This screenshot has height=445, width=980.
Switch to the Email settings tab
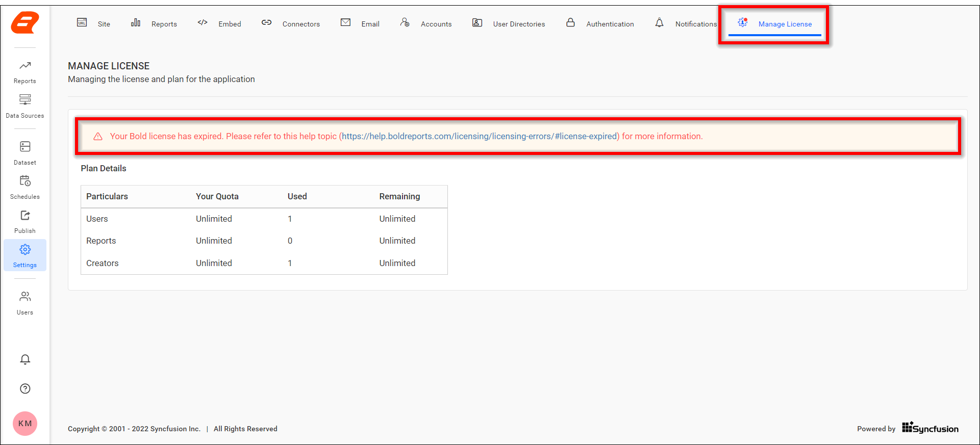pyautogui.click(x=370, y=24)
